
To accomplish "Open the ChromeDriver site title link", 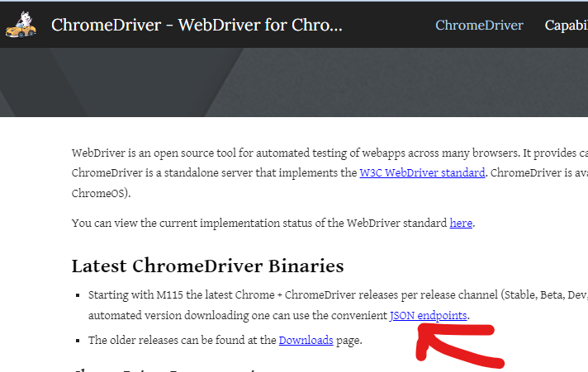I will (197, 25).
